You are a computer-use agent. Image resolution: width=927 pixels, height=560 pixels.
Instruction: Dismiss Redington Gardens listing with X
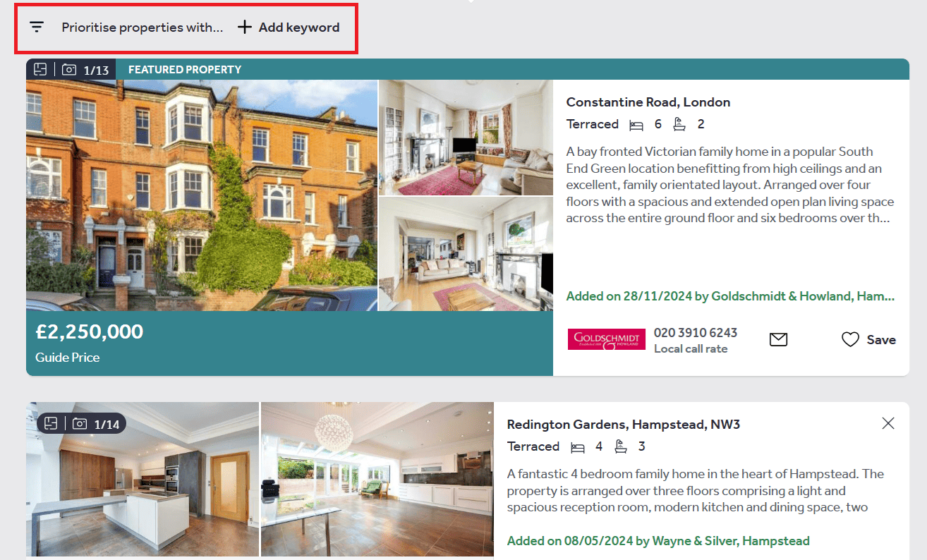coord(888,423)
